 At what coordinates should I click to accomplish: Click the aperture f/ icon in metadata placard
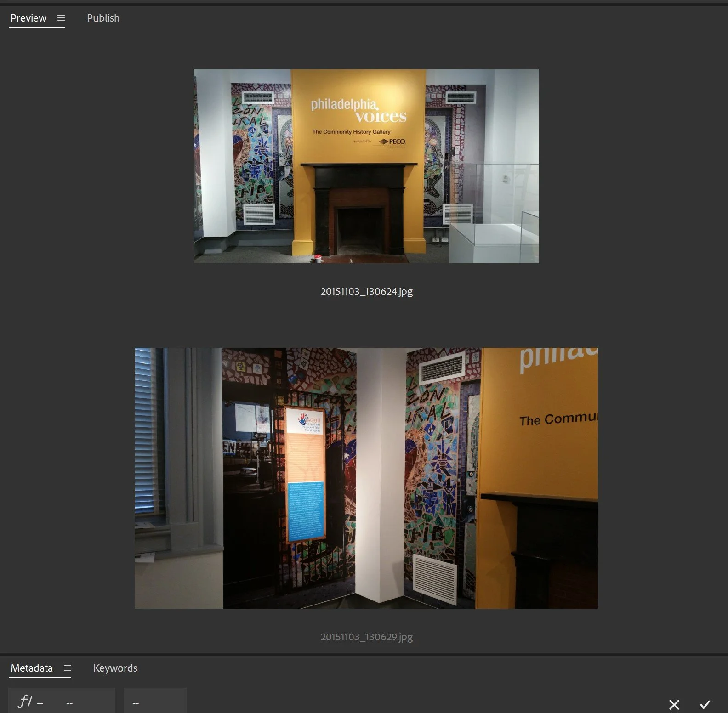24,701
